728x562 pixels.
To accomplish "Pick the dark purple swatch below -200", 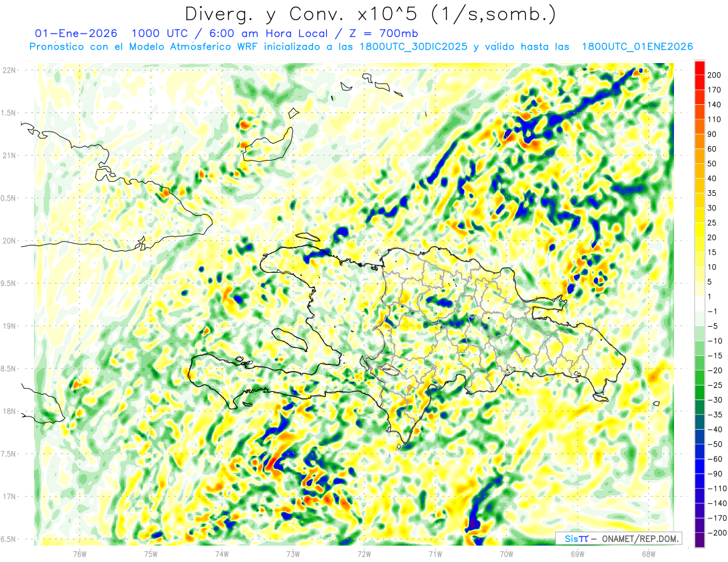I will [x=699, y=540].
